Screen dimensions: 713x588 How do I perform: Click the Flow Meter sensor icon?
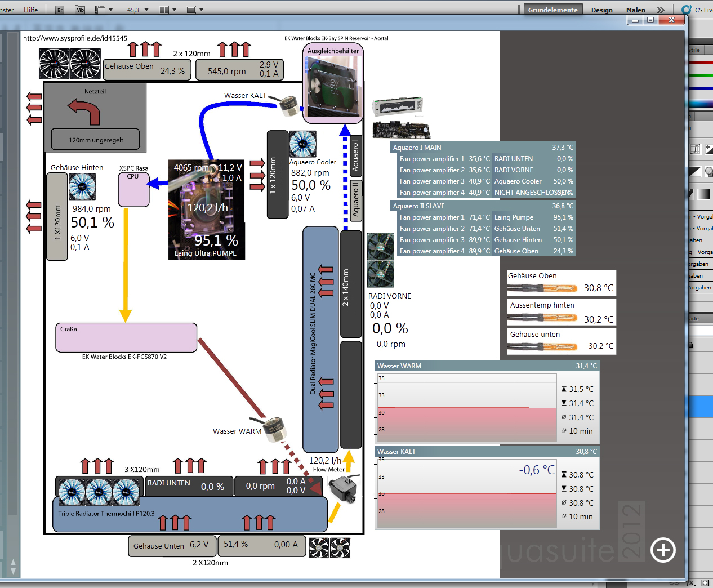click(x=344, y=489)
